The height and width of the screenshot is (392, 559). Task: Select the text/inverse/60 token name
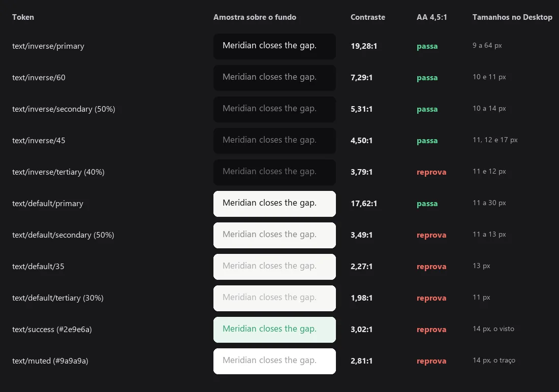click(39, 78)
